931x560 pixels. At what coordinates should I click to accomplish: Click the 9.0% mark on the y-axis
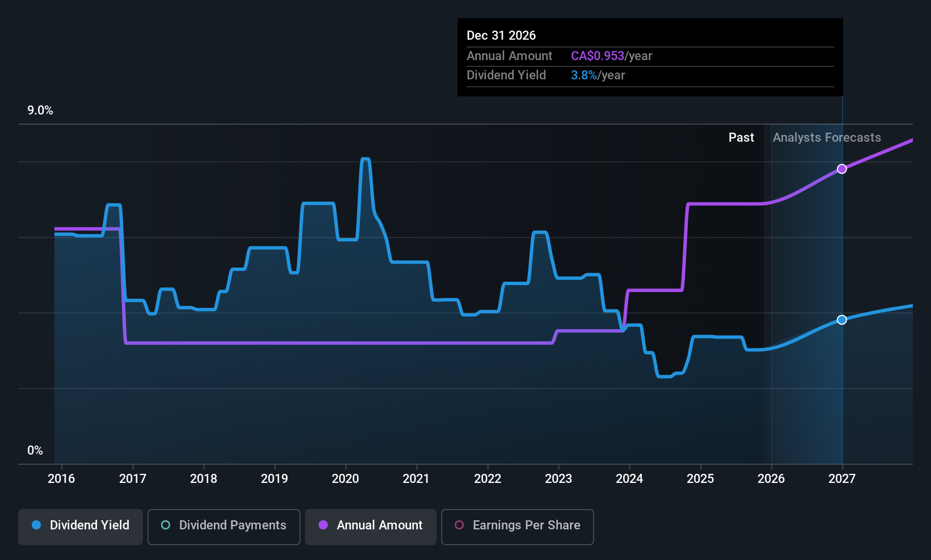pyautogui.click(x=40, y=111)
